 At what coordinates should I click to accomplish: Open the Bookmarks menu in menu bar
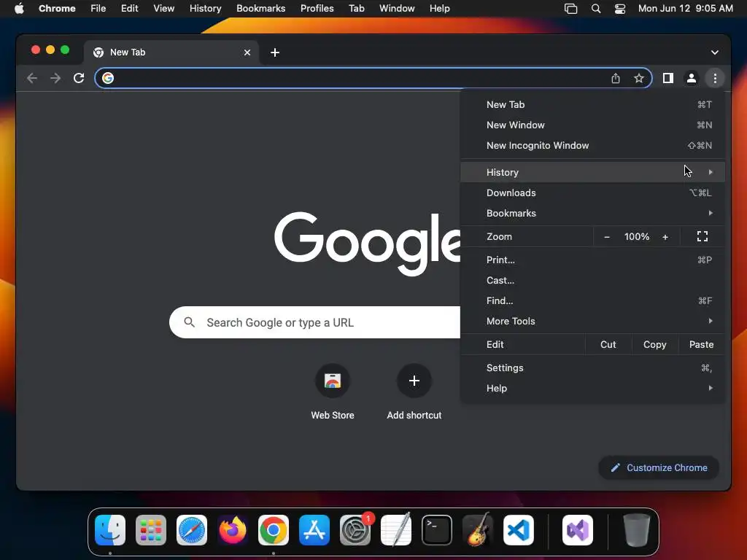(x=260, y=9)
